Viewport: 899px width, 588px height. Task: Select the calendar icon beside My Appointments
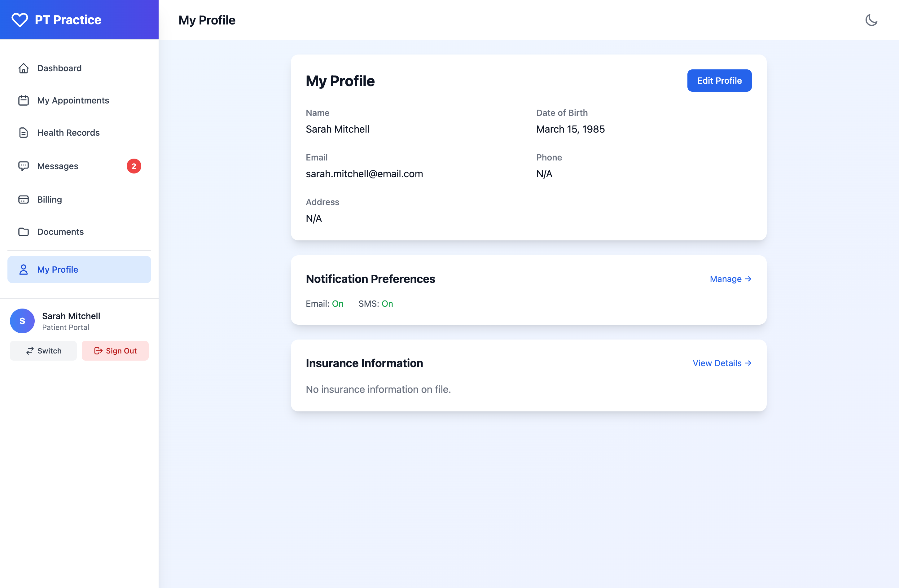(24, 100)
